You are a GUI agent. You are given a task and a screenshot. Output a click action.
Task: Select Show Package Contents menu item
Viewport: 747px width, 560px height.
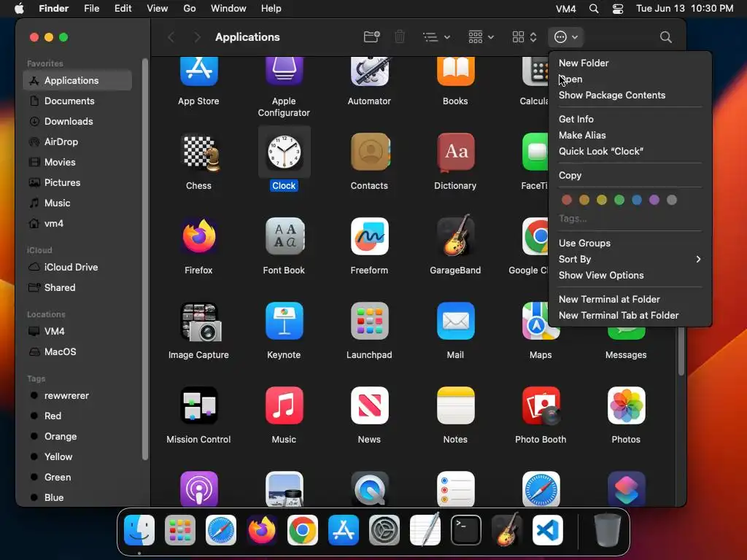(x=630, y=96)
